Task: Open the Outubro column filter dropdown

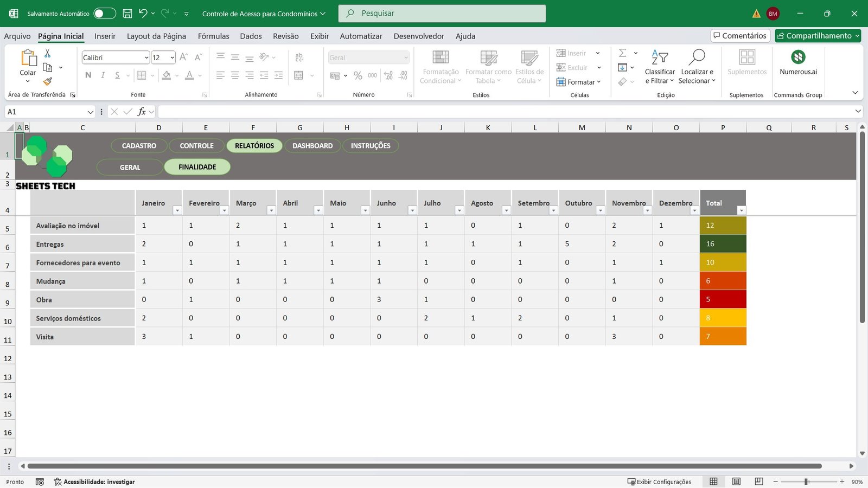Action: coord(601,210)
